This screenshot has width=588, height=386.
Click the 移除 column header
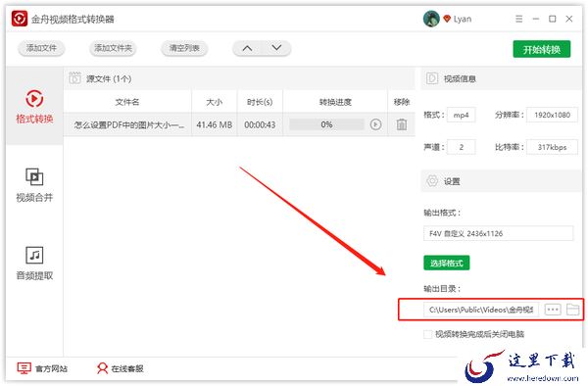(x=402, y=102)
